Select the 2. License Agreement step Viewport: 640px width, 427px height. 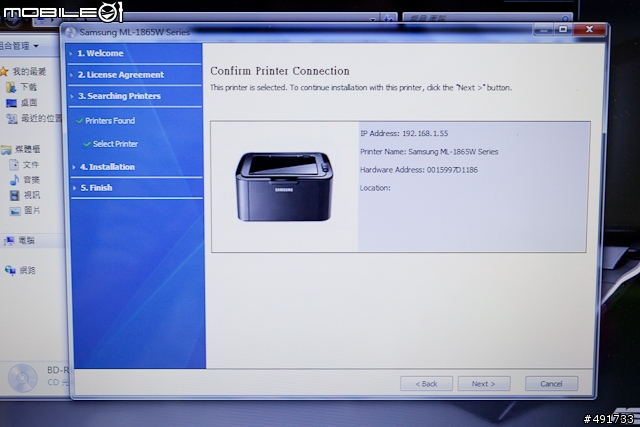pyautogui.click(x=121, y=75)
